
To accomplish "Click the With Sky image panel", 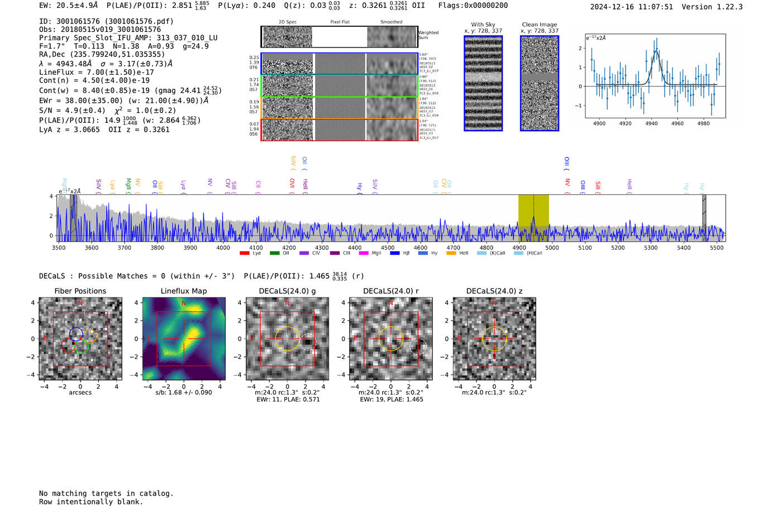I will coord(483,83).
